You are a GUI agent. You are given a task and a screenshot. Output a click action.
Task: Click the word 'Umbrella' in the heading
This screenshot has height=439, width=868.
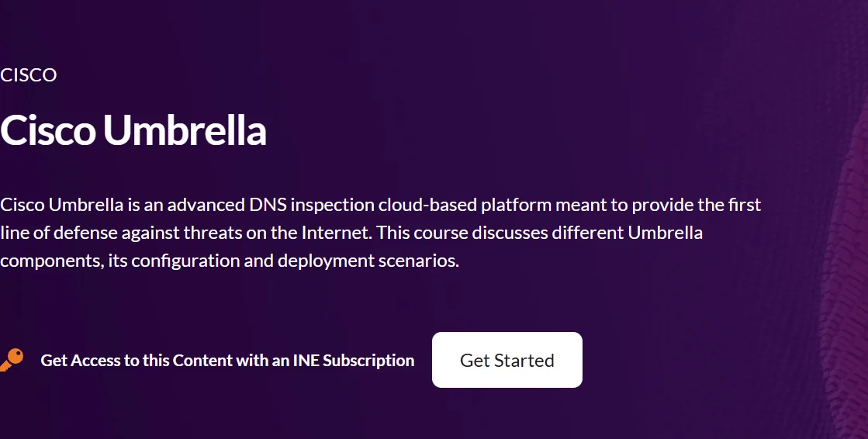[185, 130]
